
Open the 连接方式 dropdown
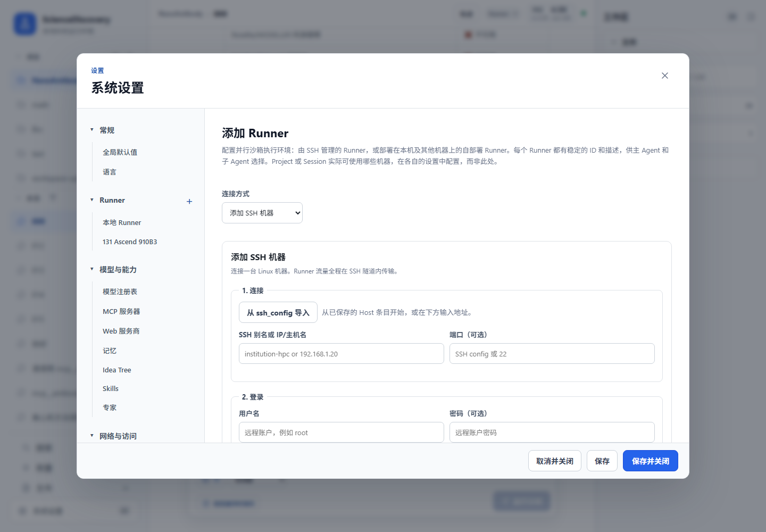262,213
